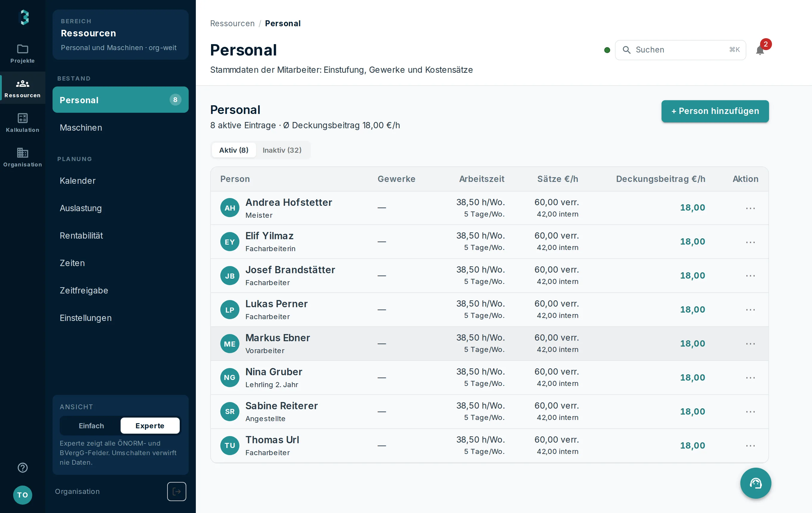812x513 pixels.
Task: Select the Ressourcen people icon
Action: pyautogui.click(x=23, y=84)
